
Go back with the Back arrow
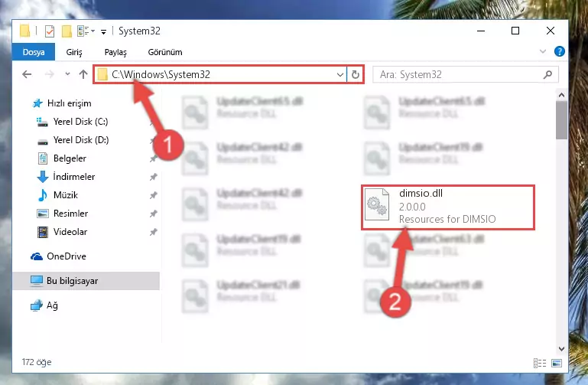(x=27, y=74)
